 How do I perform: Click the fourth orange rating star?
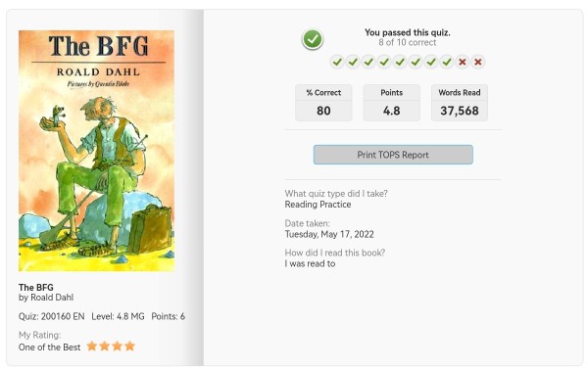point(129,347)
